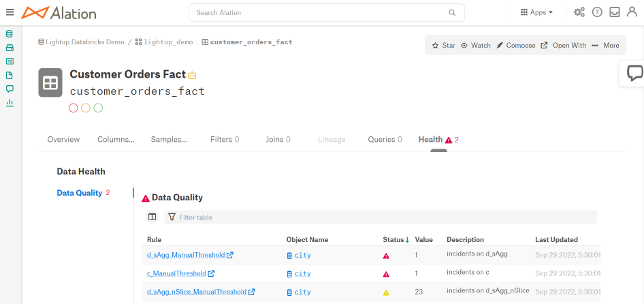This screenshot has width=644, height=304.
Task: Switch to the Columns tab
Action: (x=116, y=140)
